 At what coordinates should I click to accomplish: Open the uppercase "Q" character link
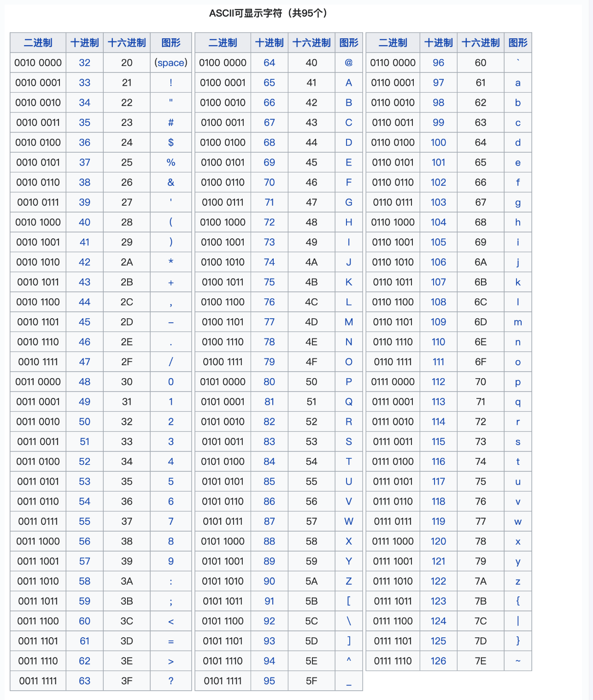pos(349,402)
